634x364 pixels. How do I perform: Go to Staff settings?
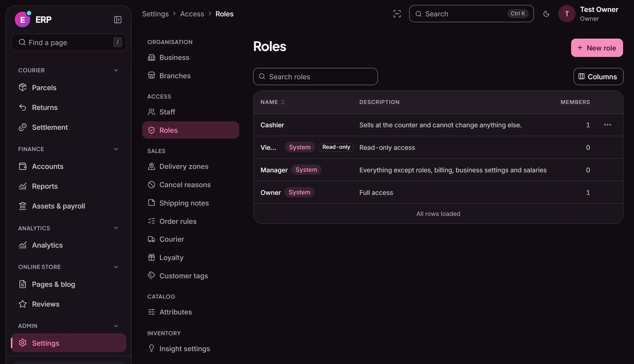point(190,112)
